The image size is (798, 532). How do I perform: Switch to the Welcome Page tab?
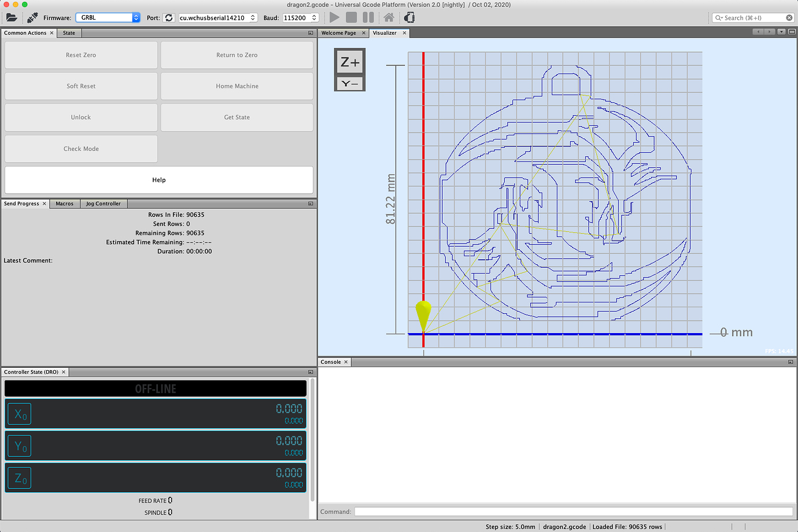coord(339,33)
